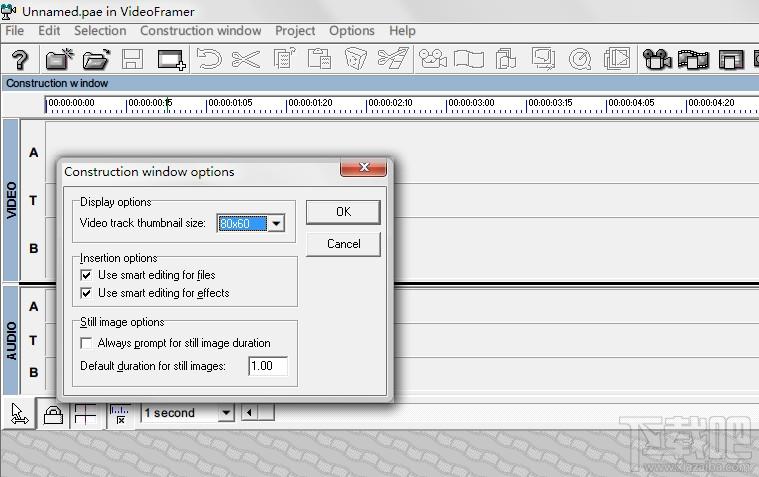
Task: Click the overlapping screens toolbar icon
Action: tap(543, 59)
